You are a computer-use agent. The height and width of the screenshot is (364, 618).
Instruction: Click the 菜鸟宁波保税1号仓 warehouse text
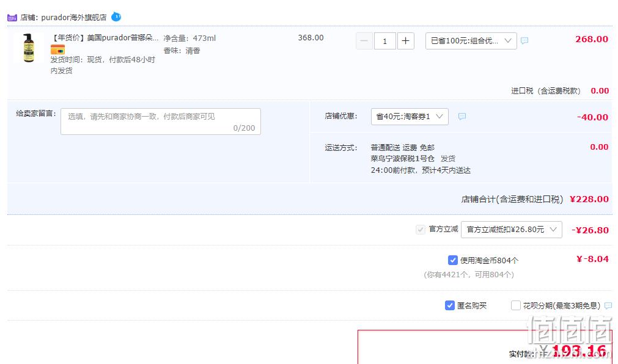[x=402, y=158]
